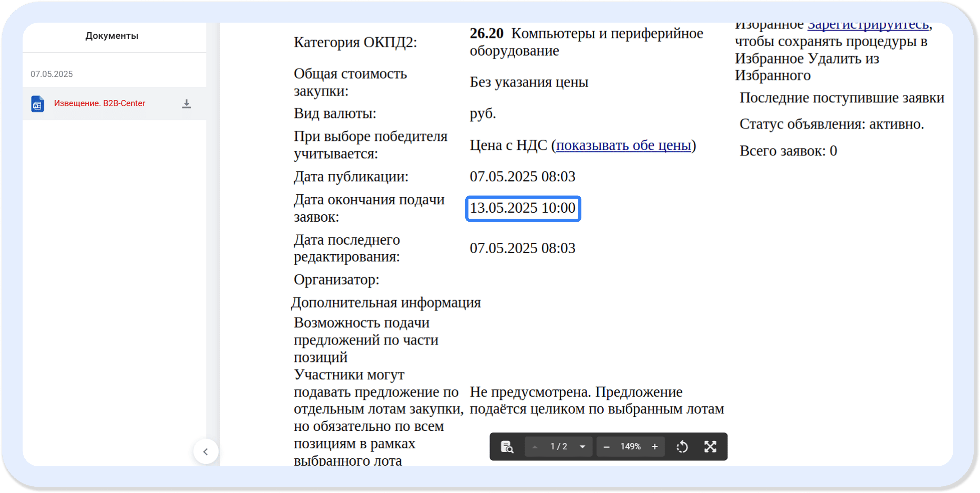Click the 1 / 2 page indicator
Image resolution: width=980 pixels, height=493 pixels.
(558, 447)
